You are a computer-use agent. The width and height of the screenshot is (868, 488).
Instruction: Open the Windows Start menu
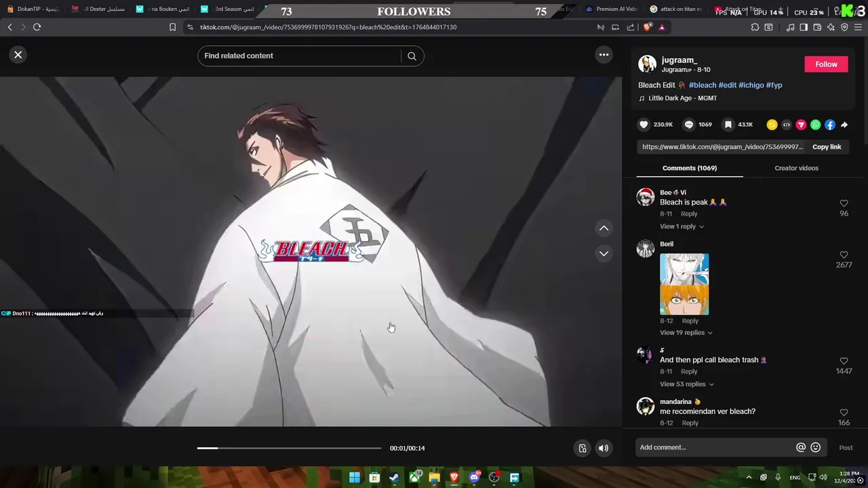(x=354, y=478)
